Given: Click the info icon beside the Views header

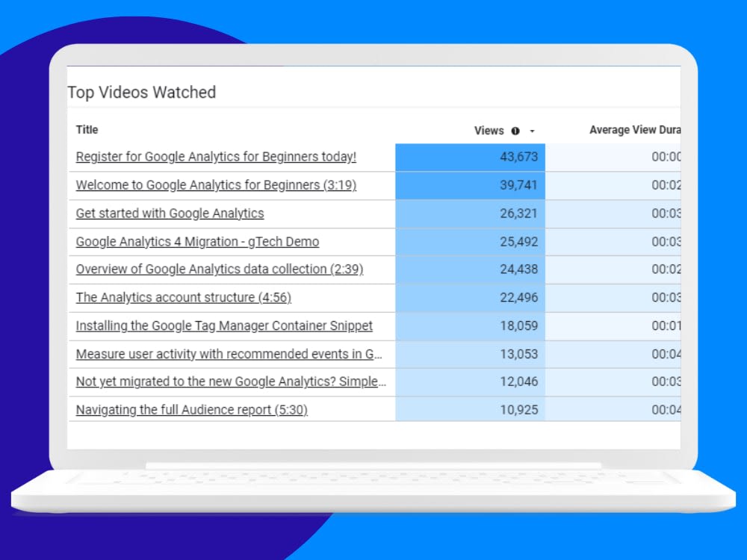Looking at the screenshot, I should tap(516, 130).
